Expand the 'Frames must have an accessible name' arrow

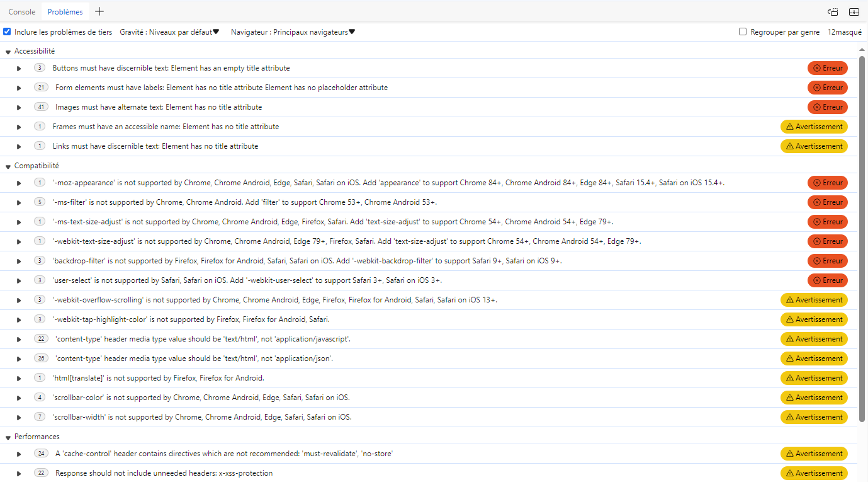click(19, 127)
